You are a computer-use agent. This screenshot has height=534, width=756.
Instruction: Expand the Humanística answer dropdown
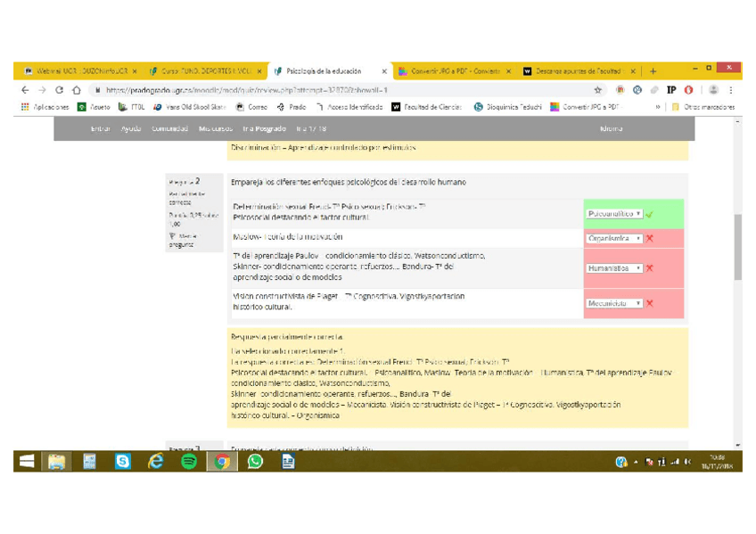[614, 268]
